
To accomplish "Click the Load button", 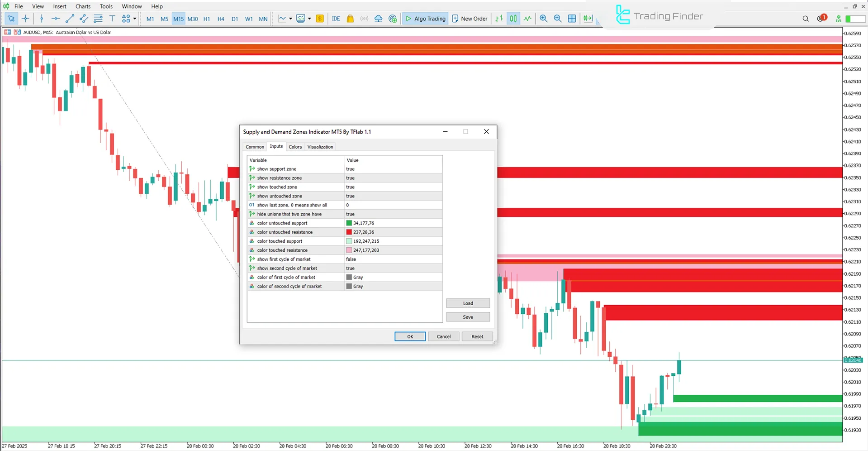I will tap(468, 303).
